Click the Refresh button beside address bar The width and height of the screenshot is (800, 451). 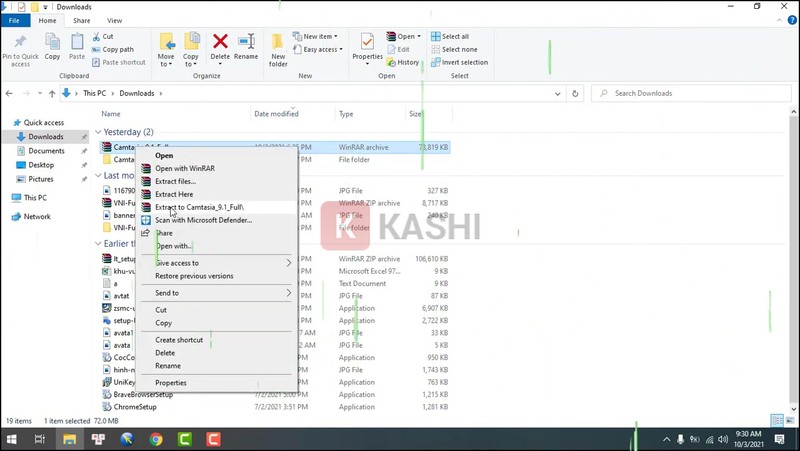(x=575, y=93)
